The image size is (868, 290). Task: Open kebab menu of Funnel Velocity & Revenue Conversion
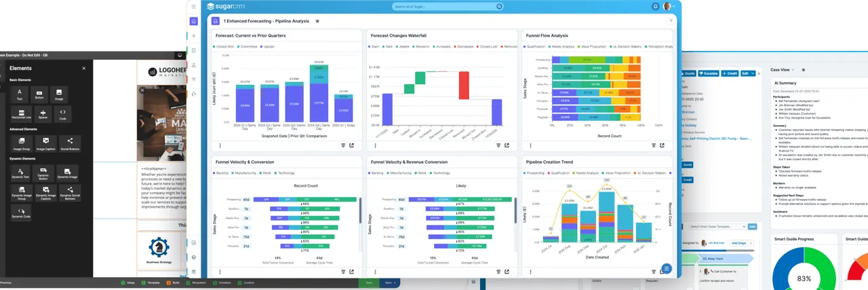point(374,272)
